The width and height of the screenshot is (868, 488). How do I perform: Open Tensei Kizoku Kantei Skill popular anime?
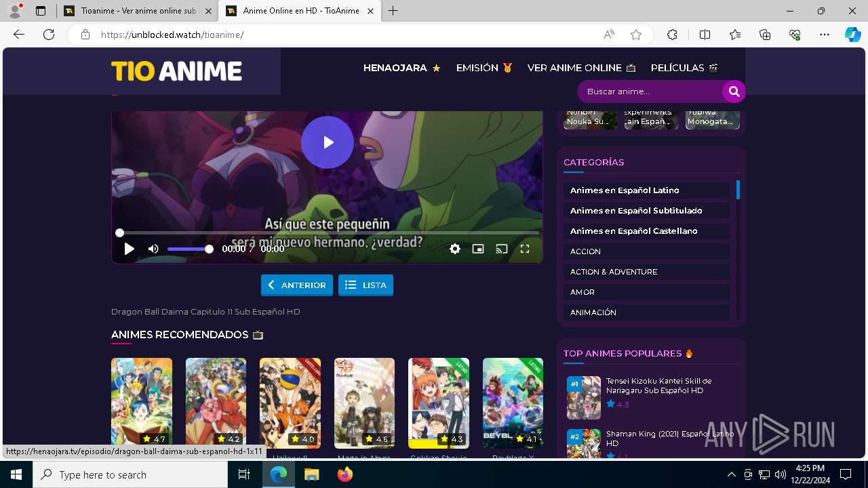[658, 386]
